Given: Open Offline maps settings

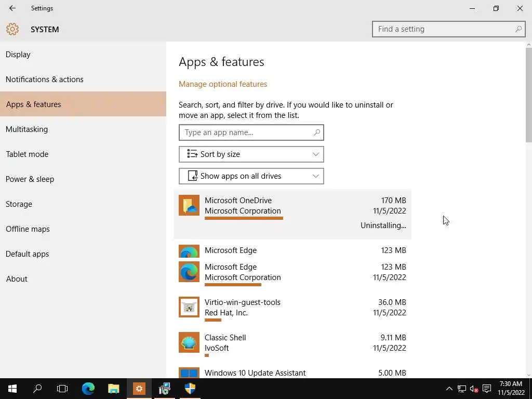Looking at the screenshot, I should click(x=83, y=229).
